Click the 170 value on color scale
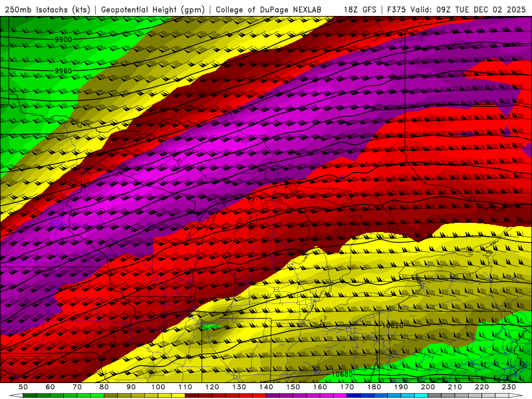Screen dimensions: 532x399 [x=347, y=387]
